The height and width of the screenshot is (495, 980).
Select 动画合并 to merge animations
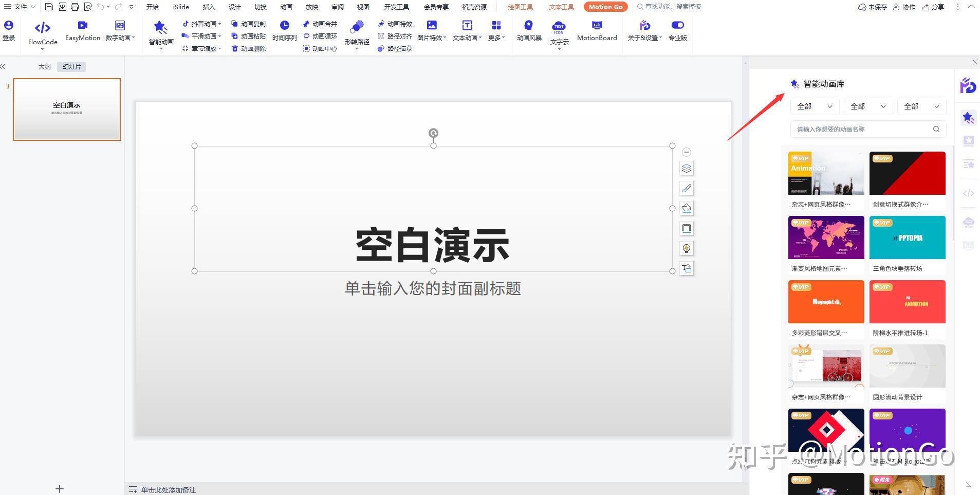(x=320, y=23)
